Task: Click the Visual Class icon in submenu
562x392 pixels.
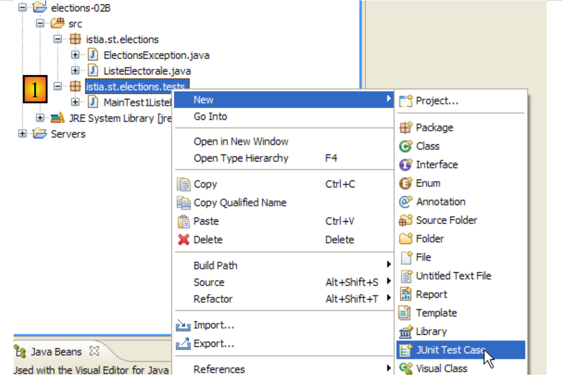Action: (x=405, y=369)
